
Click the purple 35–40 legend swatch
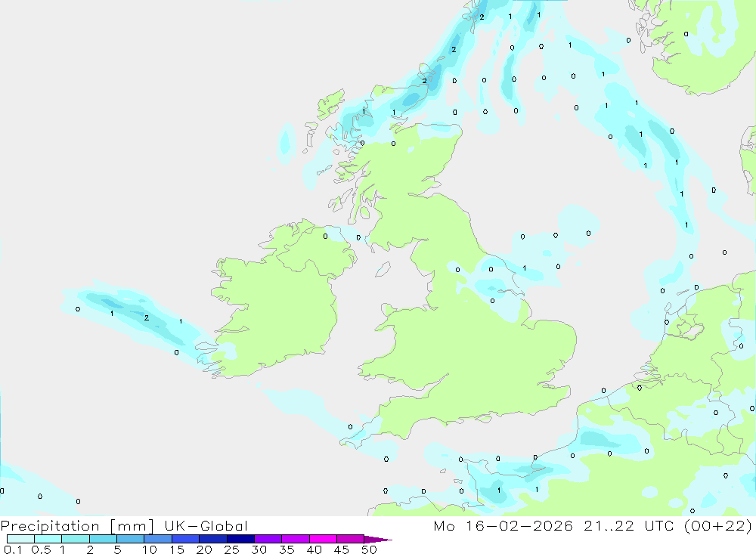[x=295, y=539]
